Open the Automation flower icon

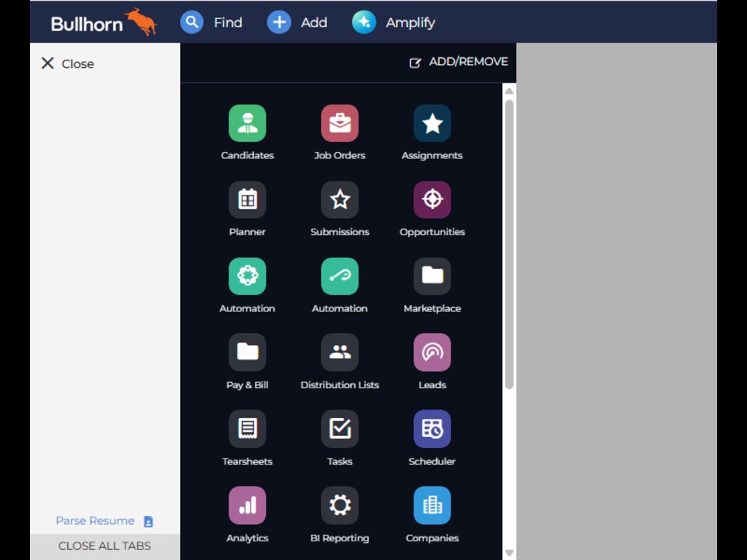(247, 276)
